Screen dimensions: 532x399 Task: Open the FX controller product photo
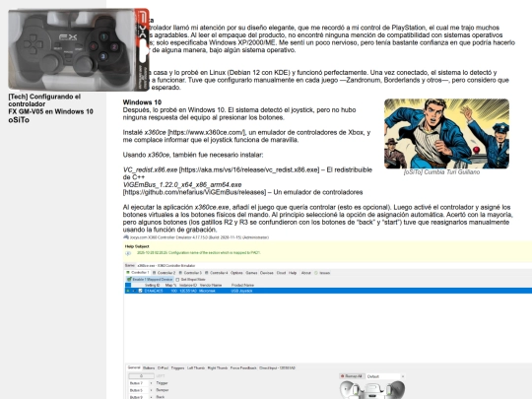(x=79, y=50)
